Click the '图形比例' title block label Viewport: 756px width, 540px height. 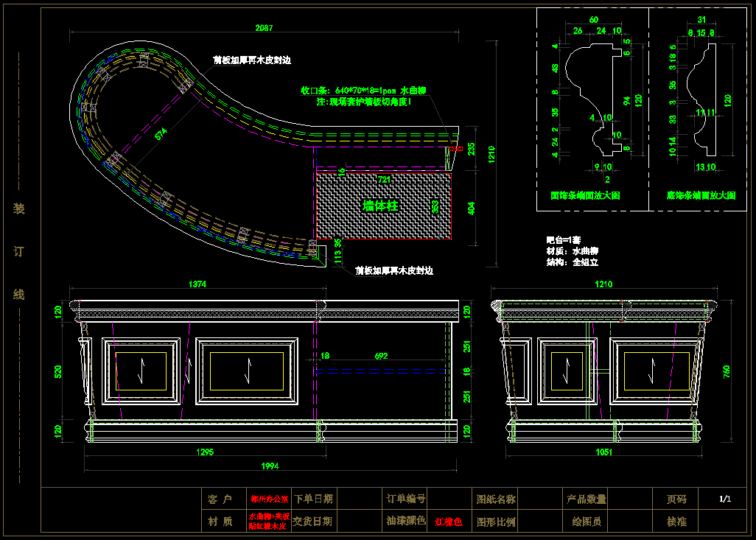point(496,521)
